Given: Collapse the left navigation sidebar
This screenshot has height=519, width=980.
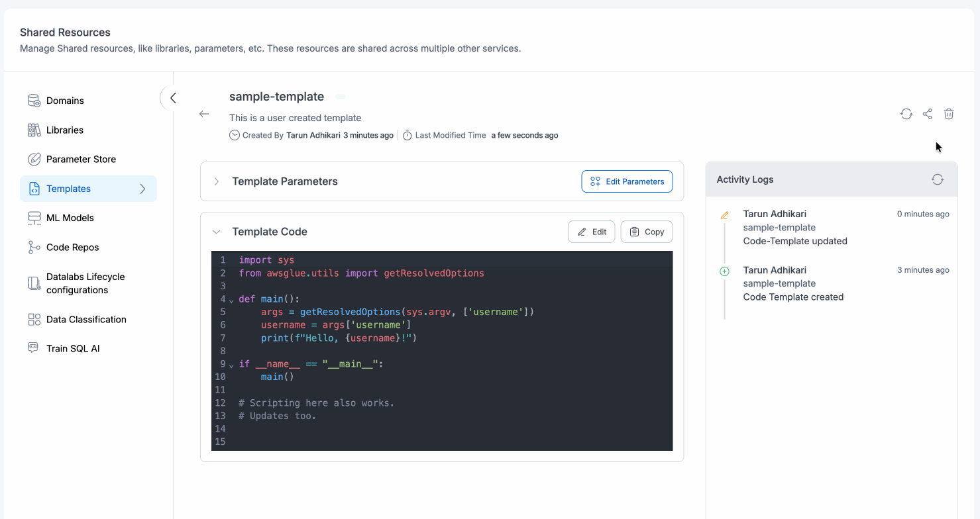Looking at the screenshot, I should coord(172,97).
